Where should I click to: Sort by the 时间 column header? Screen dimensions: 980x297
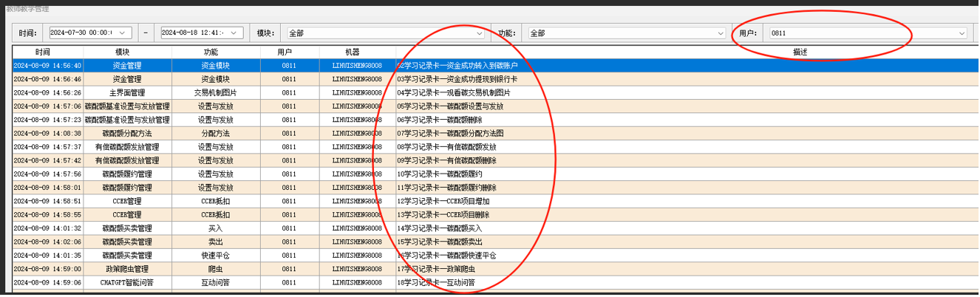[43, 52]
